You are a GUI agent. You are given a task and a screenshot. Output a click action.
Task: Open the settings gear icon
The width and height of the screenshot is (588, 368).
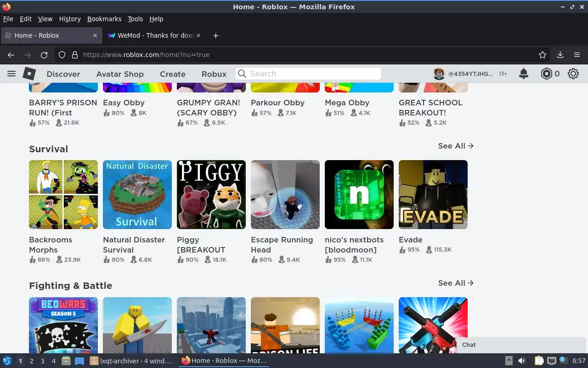click(573, 74)
